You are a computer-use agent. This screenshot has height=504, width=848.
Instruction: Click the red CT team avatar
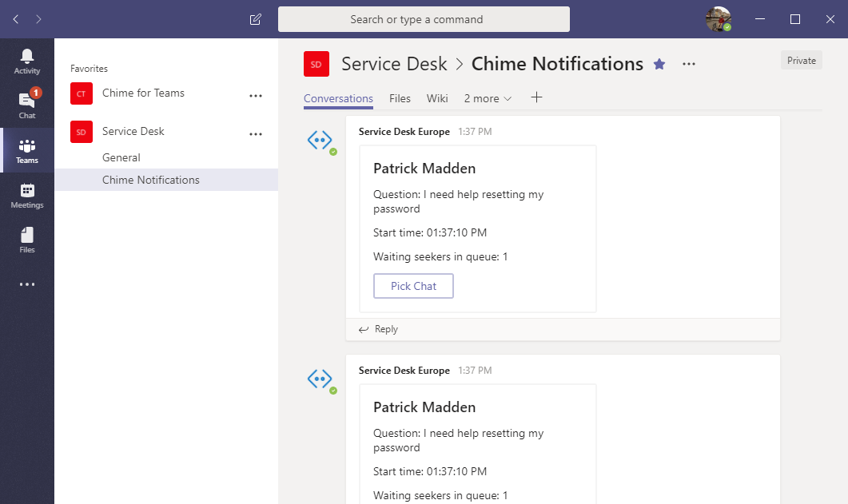click(81, 93)
